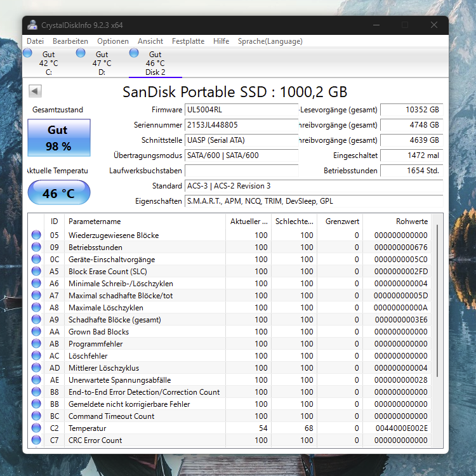476x476 pixels.
Task: Click the Gut 98 % health status button
Action: coord(59,138)
